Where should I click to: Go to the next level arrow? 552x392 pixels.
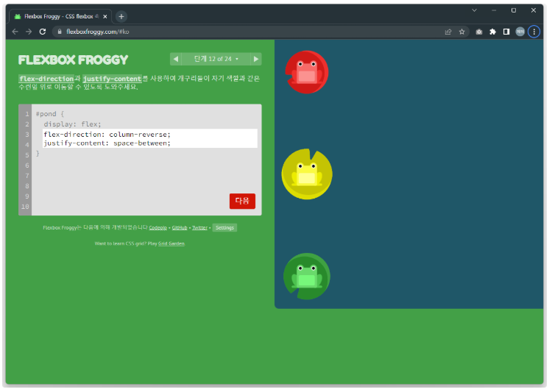256,59
